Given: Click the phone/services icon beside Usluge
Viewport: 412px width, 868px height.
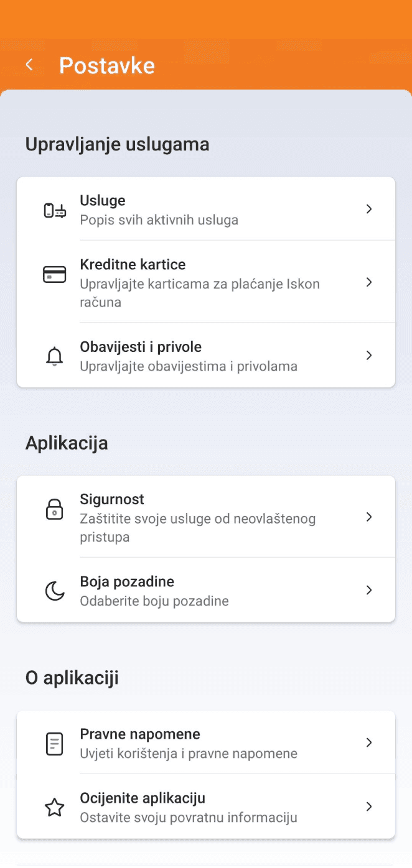Looking at the screenshot, I should tap(54, 209).
